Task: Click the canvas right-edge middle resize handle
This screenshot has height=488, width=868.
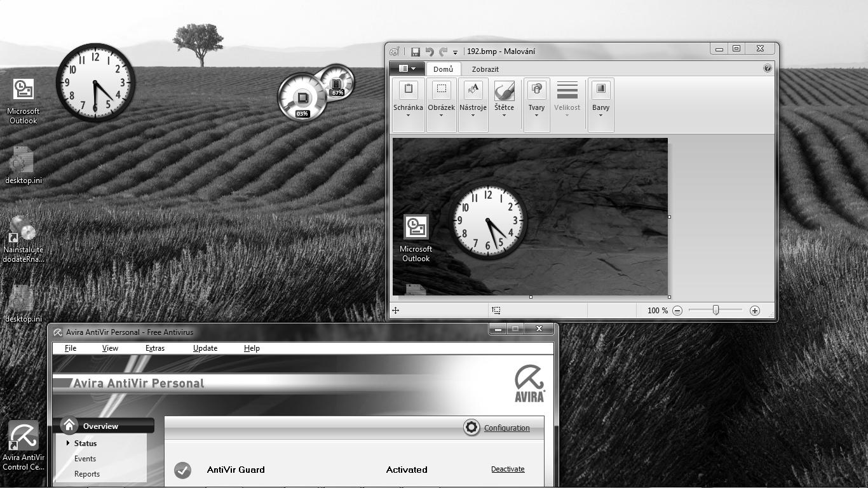Action: click(x=669, y=217)
